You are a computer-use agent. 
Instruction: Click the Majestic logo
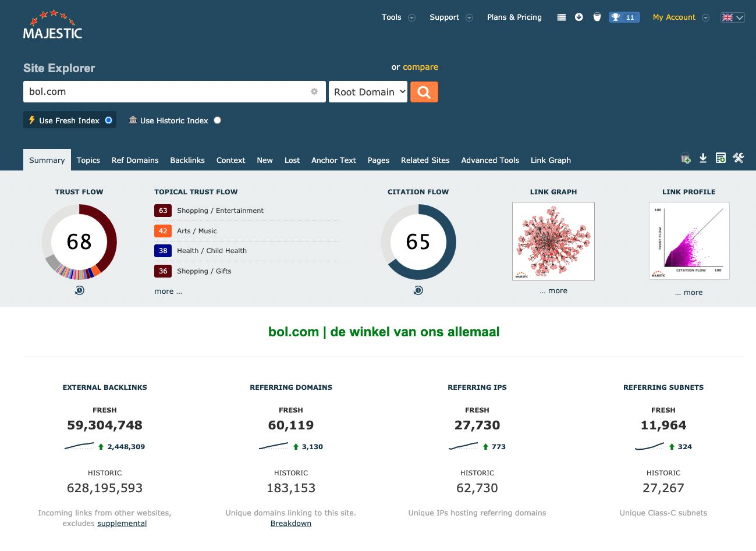coord(52,24)
